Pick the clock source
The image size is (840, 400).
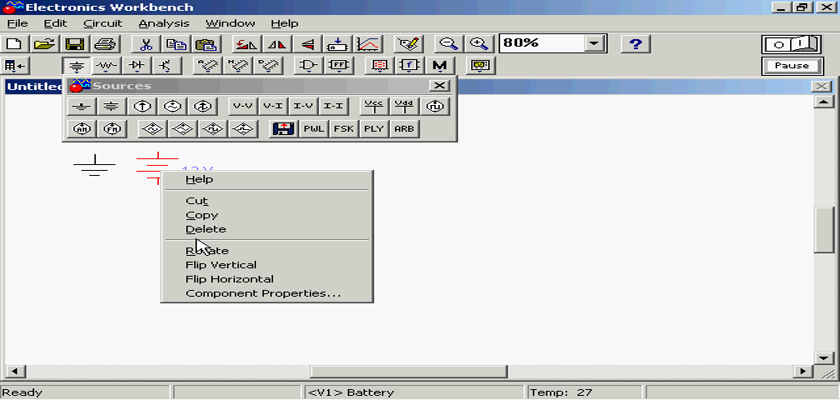(434, 107)
